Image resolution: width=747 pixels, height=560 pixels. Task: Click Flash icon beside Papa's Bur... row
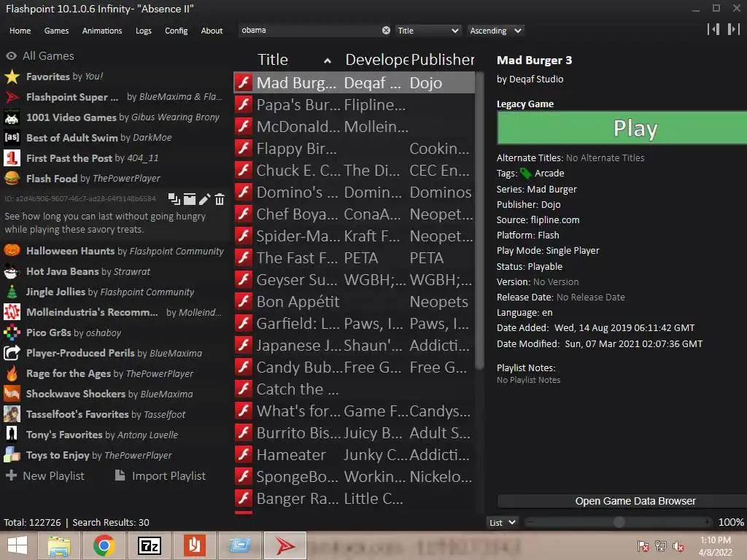pos(244,104)
